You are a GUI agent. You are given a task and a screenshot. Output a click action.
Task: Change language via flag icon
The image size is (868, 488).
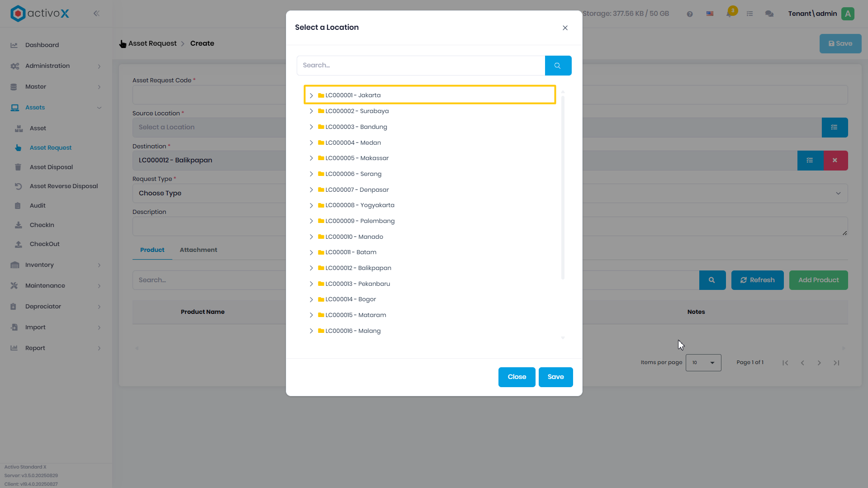click(710, 14)
